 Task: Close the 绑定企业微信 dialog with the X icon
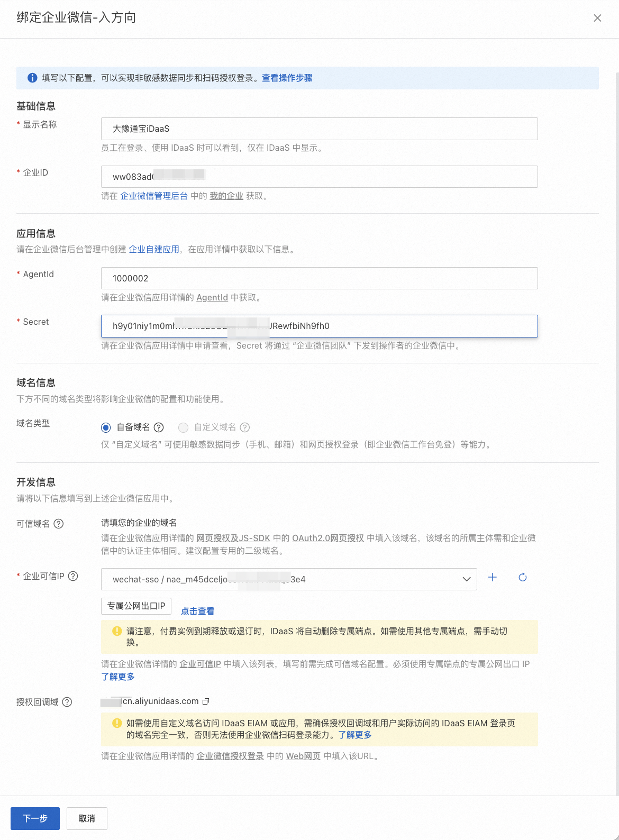click(597, 18)
